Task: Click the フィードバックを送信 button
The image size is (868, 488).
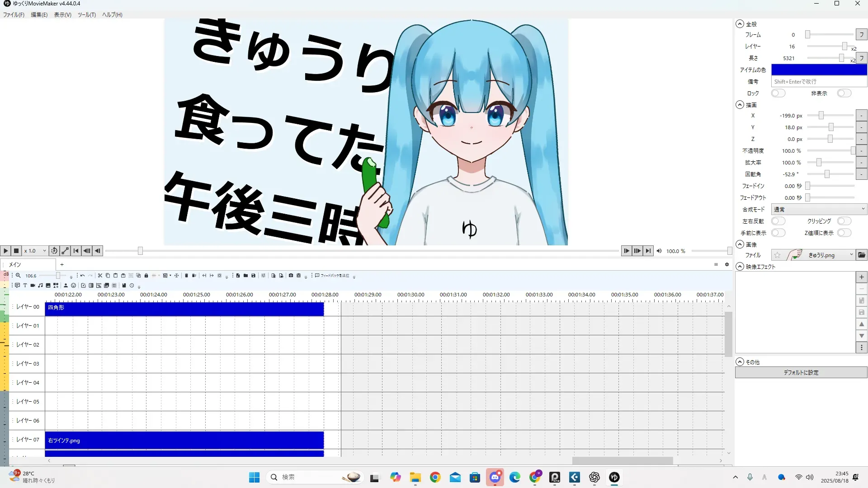Action: 332,275
